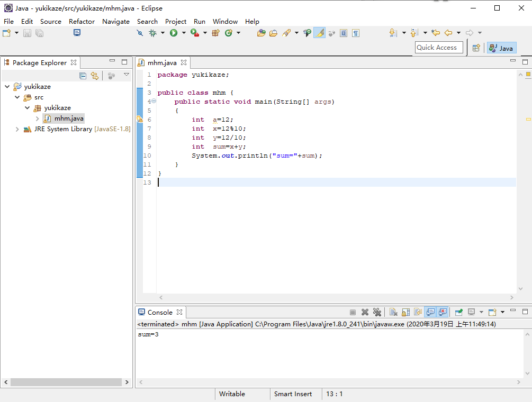Open the Refactor menu
Image resolution: width=532 pixels, height=402 pixels.
click(82, 22)
